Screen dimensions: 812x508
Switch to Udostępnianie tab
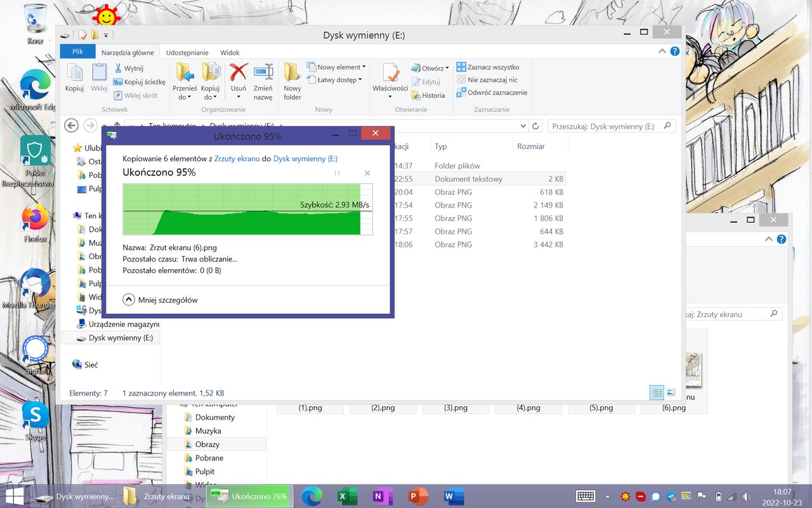point(187,53)
